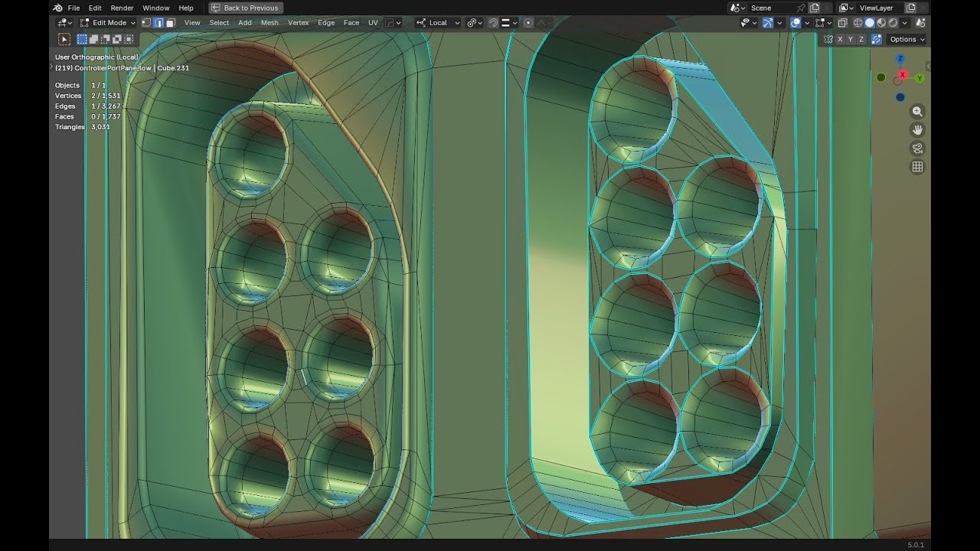
Task: Click the Z axis gizmo ball
Action: tap(900, 59)
